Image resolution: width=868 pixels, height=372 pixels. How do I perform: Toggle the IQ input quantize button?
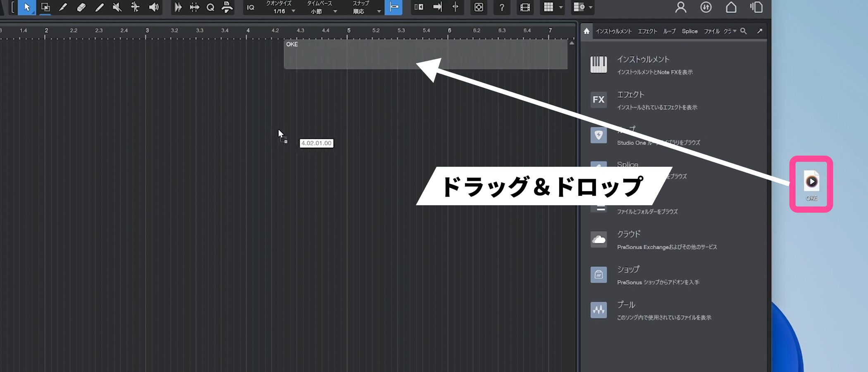point(250,7)
